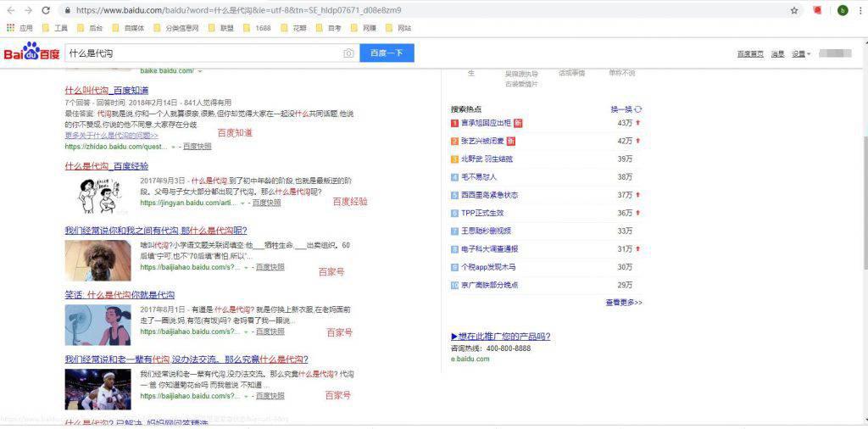This screenshot has height=429, width=868.
Task: Expand URL arrow under the dog thumbnail result
Action: (247, 267)
